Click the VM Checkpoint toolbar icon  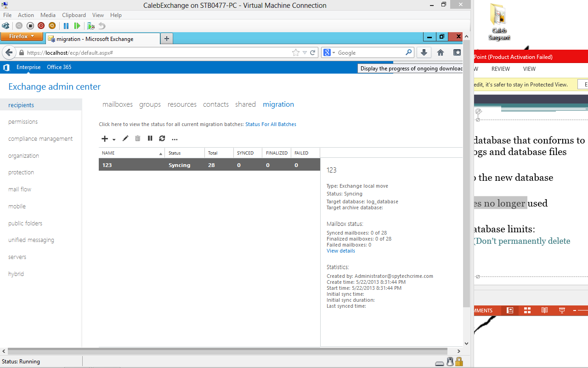coord(91,26)
